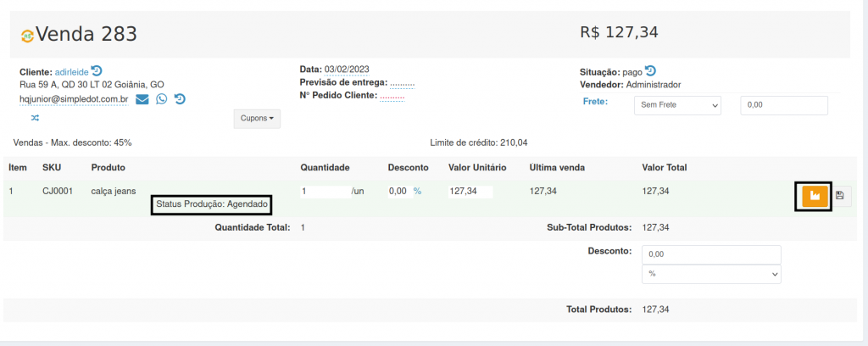Open client adirleide link
The image size is (868, 346).
tap(71, 72)
